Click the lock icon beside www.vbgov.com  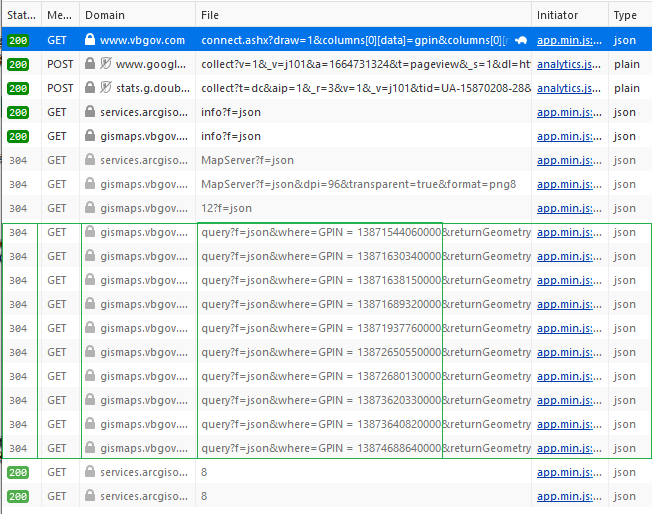point(90,40)
